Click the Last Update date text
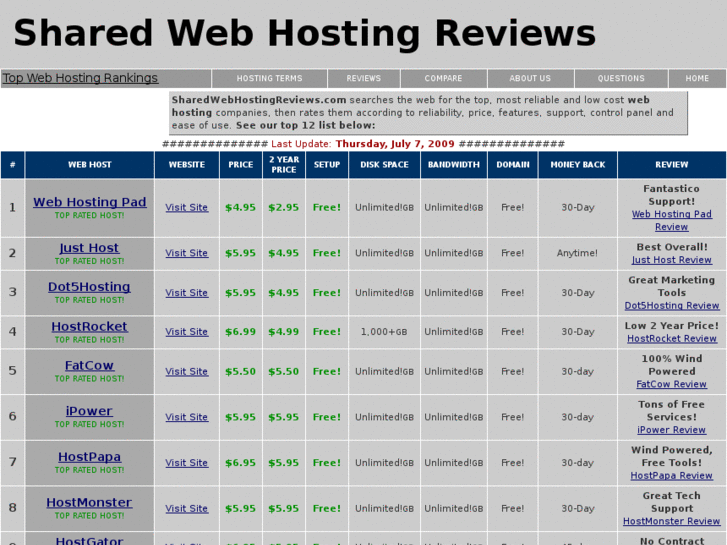Image resolution: width=727 pixels, height=545 pixels. tap(395, 144)
